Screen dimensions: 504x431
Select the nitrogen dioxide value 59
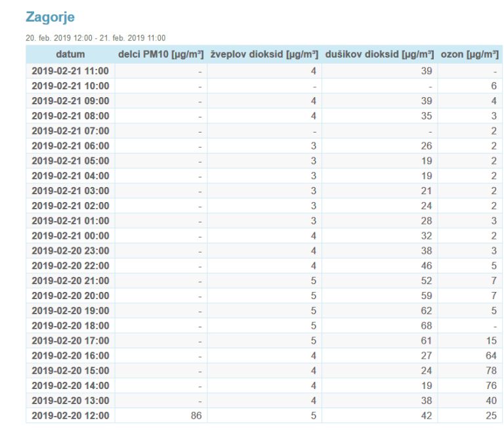tap(426, 296)
